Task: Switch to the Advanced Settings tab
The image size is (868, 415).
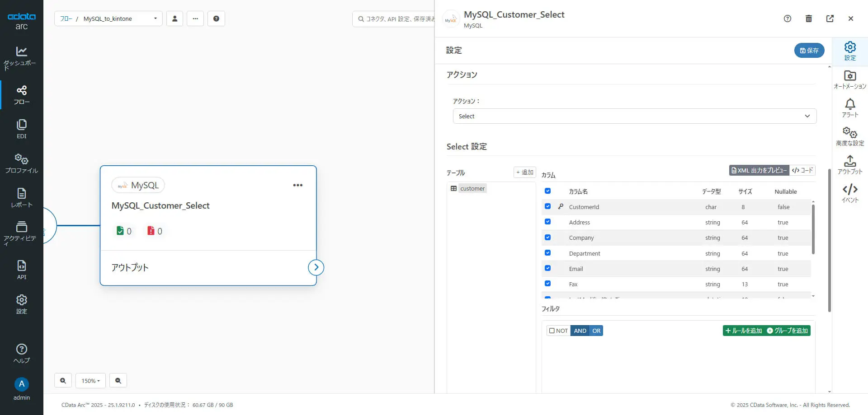Action: (x=850, y=136)
